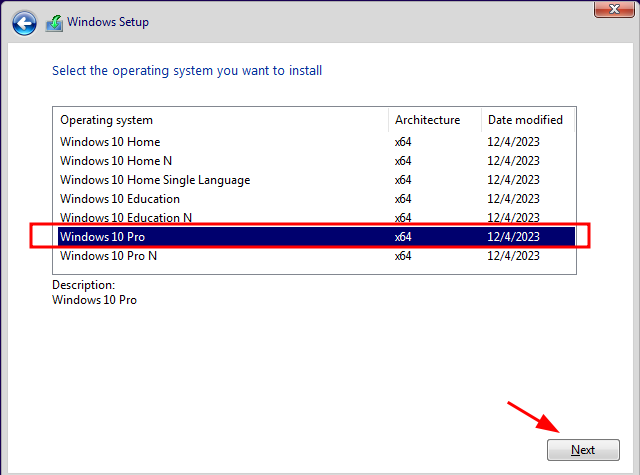640x475 pixels.
Task: Click the Windows Setup title icon
Action: (54, 23)
